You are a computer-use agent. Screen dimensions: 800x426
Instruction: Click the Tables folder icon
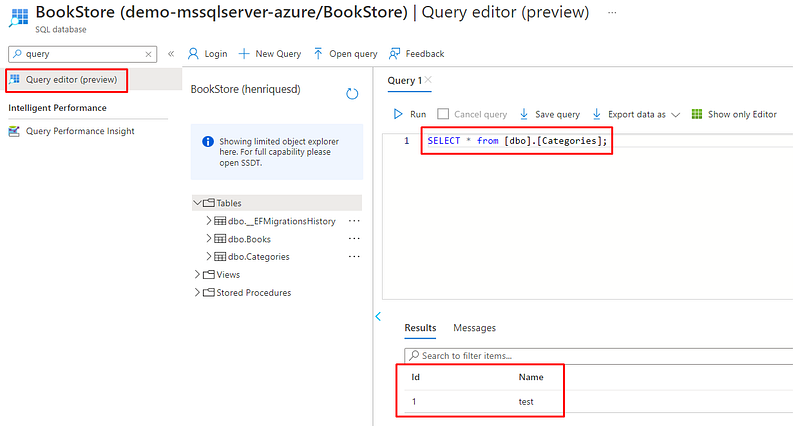pos(209,203)
